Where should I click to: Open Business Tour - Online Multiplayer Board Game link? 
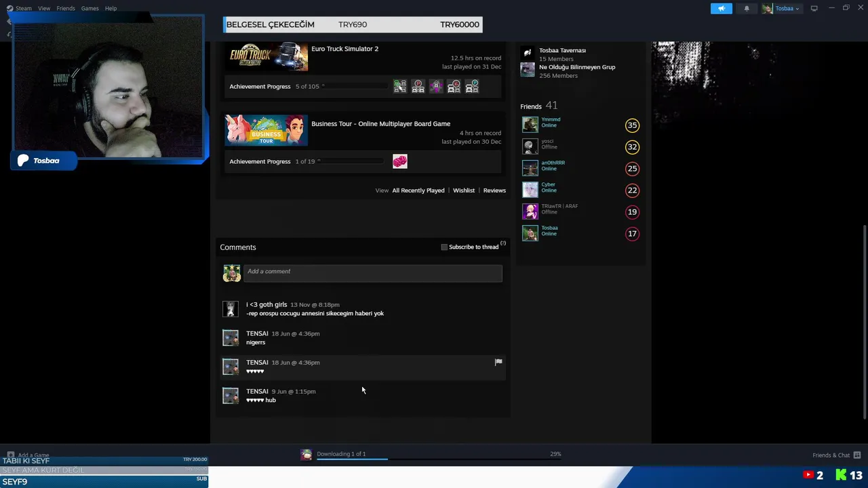click(380, 123)
